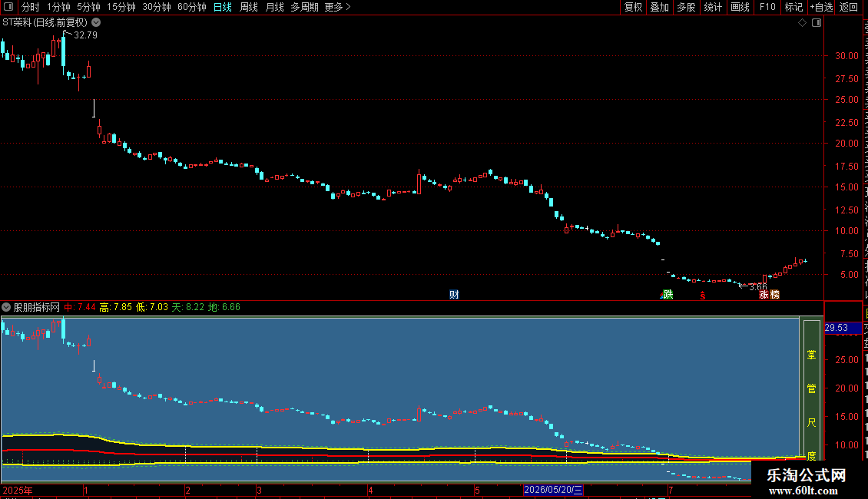Select the 60分钟 period tab
868x499 pixels.
point(191,7)
